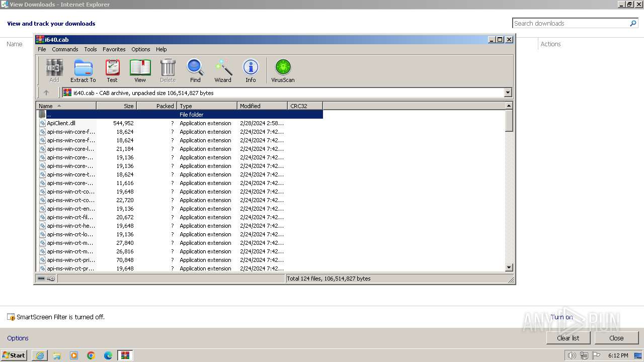Open the Tools menu
This screenshot has width=644, height=362.
[x=91, y=49]
